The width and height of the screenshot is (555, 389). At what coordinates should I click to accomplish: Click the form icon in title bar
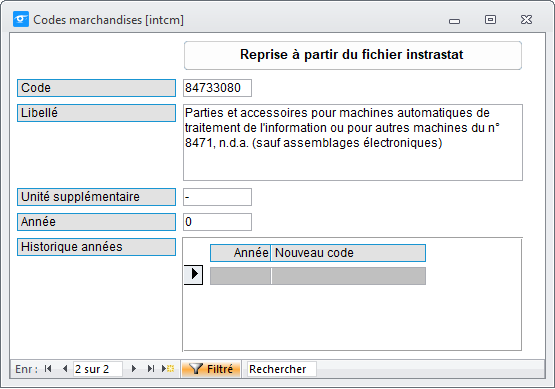tap(21, 19)
